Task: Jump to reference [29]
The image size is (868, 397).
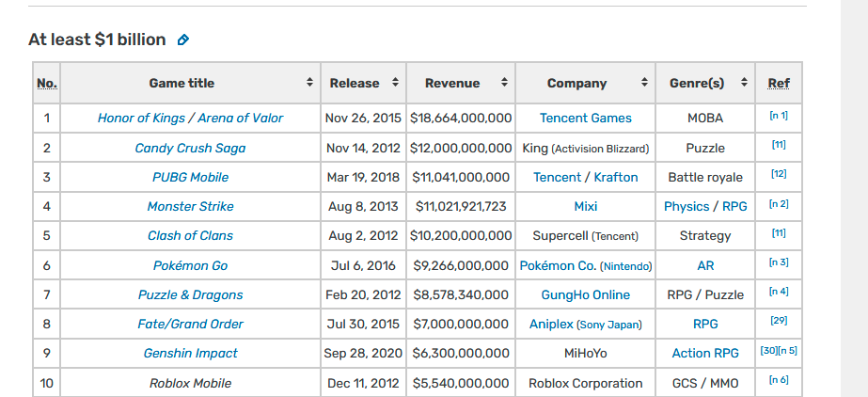Action: [779, 321]
